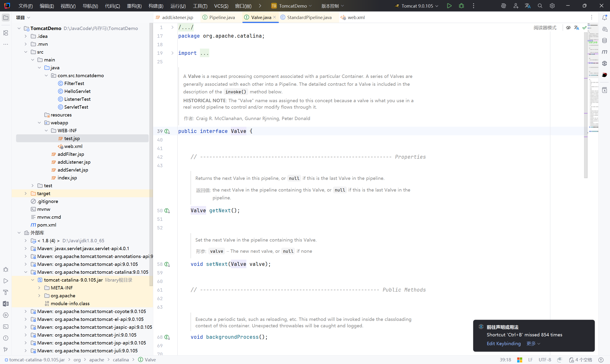This screenshot has height=364, width=610.
Task: Click the Search Everywhere magnifier icon
Action: click(540, 6)
